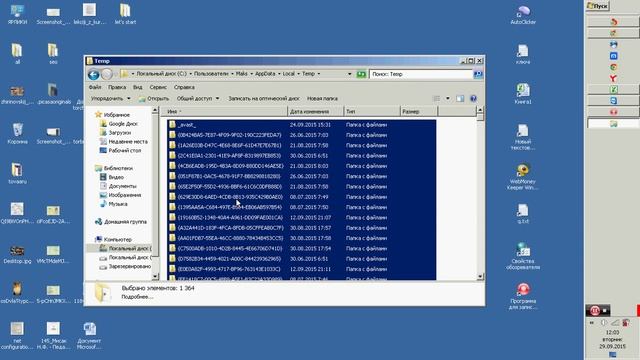
Task: Toggle the preview pane icon in toolbar
Action: (460, 98)
